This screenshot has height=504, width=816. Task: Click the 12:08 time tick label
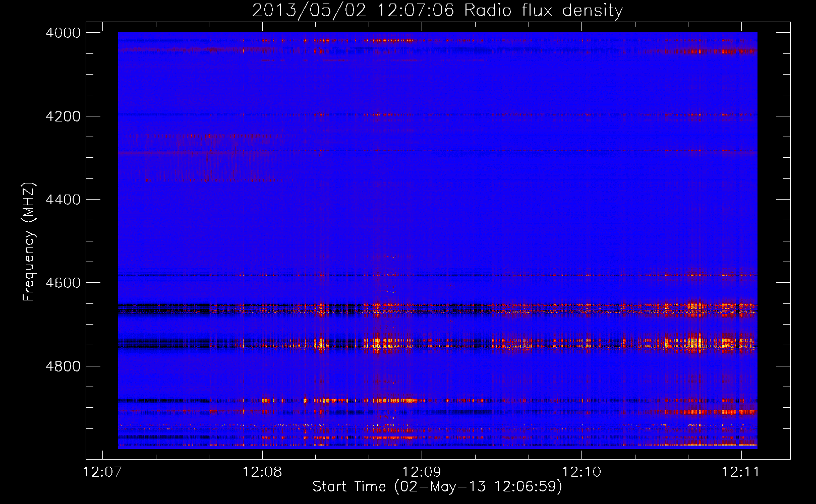[262, 472]
